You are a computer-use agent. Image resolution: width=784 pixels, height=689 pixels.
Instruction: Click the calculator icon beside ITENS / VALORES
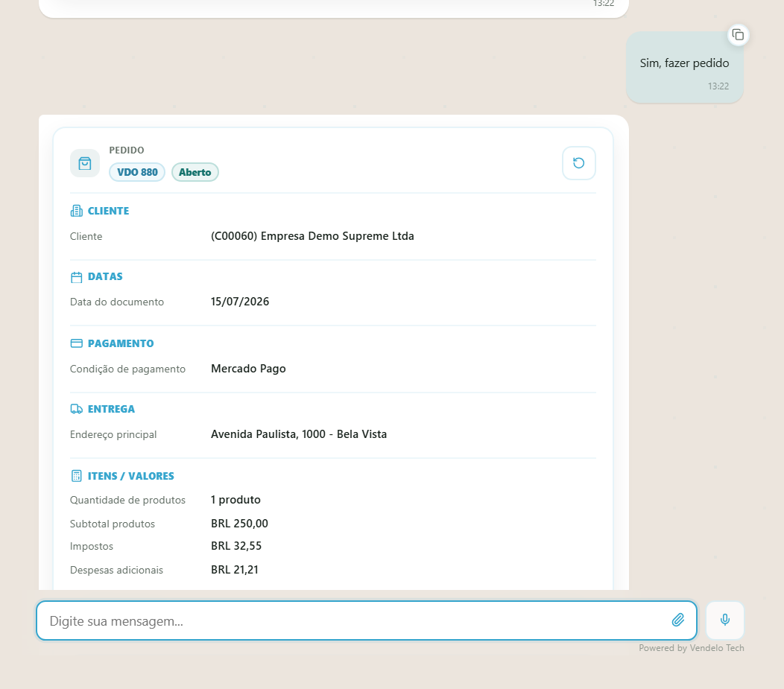point(77,476)
